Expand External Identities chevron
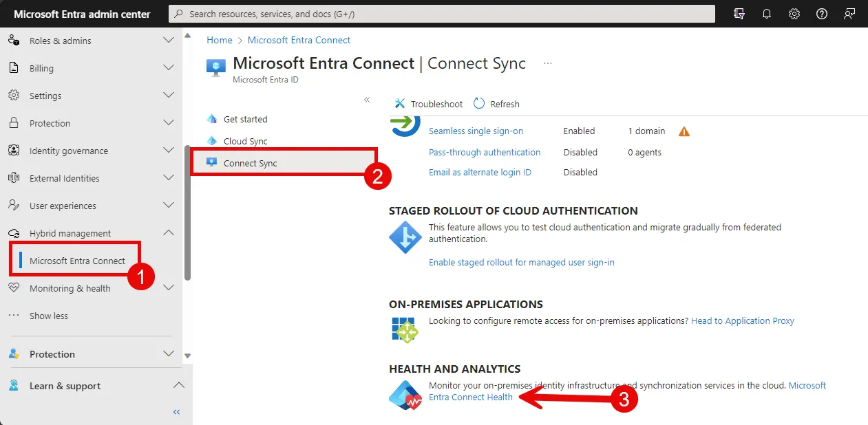This screenshot has width=868, height=425. pyautogui.click(x=169, y=178)
